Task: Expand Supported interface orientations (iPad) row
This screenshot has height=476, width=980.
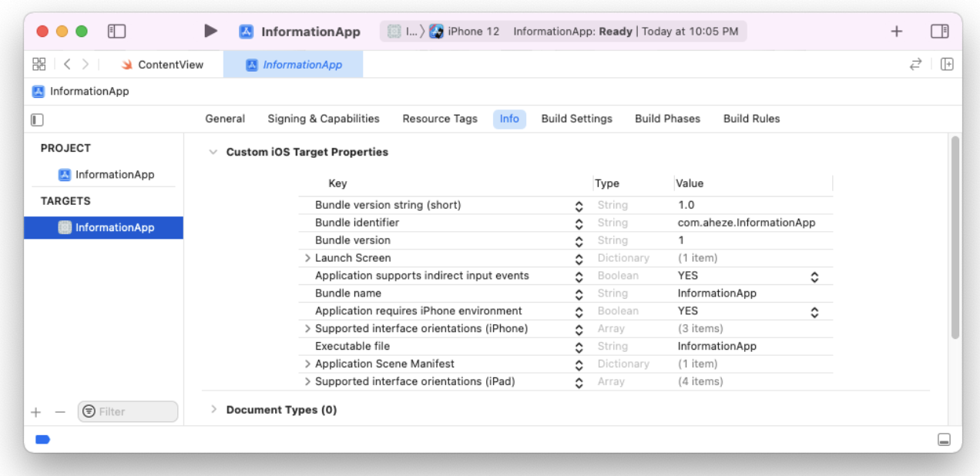Action: [x=308, y=381]
